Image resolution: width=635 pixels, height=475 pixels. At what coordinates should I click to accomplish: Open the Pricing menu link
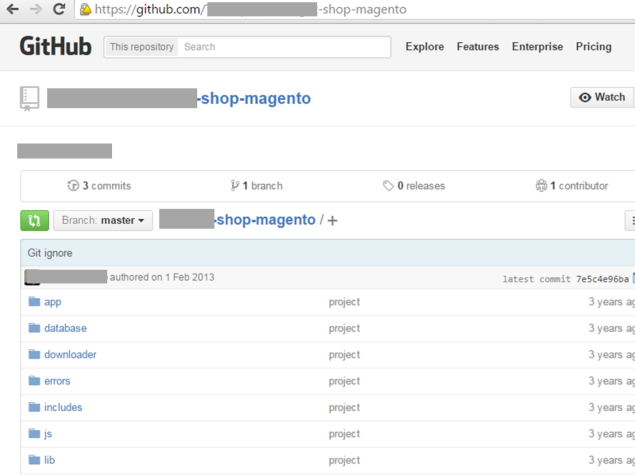[x=593, y=47]
